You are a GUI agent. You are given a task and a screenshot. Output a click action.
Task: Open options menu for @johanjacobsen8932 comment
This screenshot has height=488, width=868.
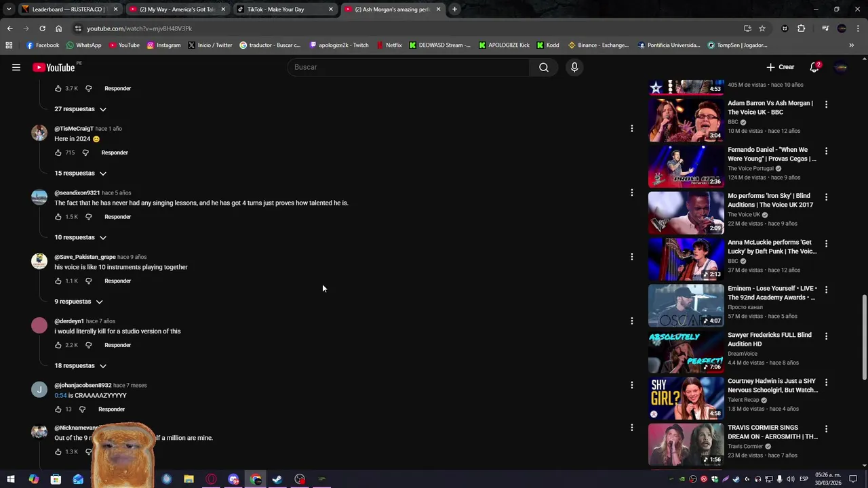point(631,385)
